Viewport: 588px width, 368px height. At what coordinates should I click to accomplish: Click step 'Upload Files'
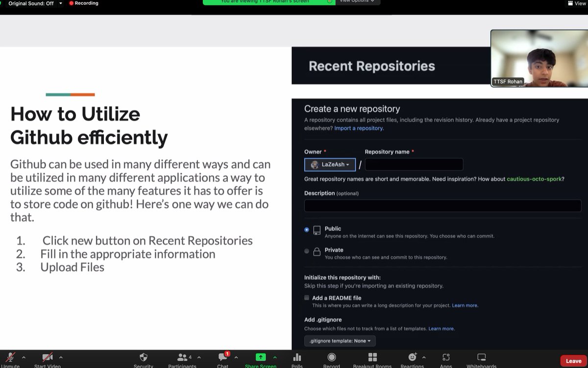coord(73,267)
